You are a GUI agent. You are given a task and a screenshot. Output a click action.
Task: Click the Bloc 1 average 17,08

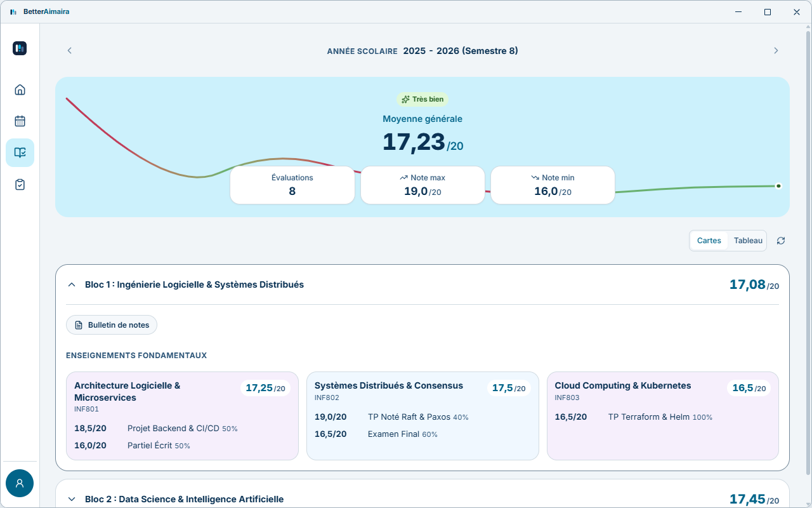(754, 285)
